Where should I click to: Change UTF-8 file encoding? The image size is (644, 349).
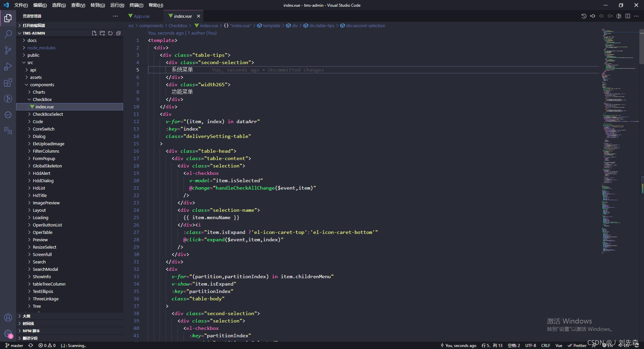point(531,345)
